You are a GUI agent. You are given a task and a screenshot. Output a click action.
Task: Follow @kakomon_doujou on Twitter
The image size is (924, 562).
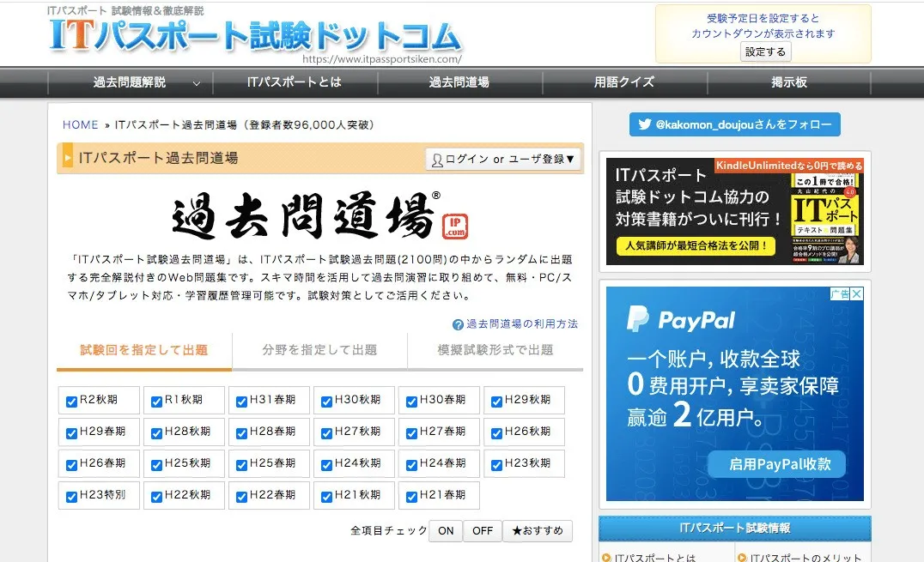[735, 124]
